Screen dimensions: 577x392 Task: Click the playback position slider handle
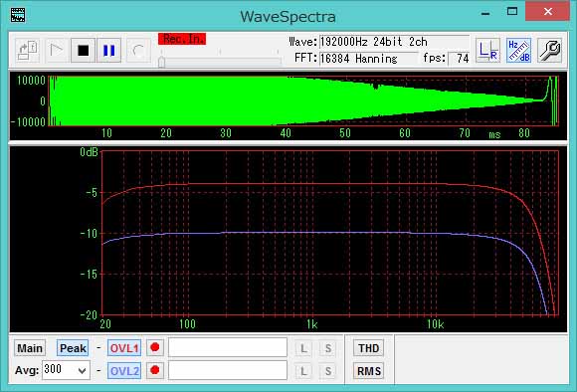pyautogui.click(x=161, y=63)
